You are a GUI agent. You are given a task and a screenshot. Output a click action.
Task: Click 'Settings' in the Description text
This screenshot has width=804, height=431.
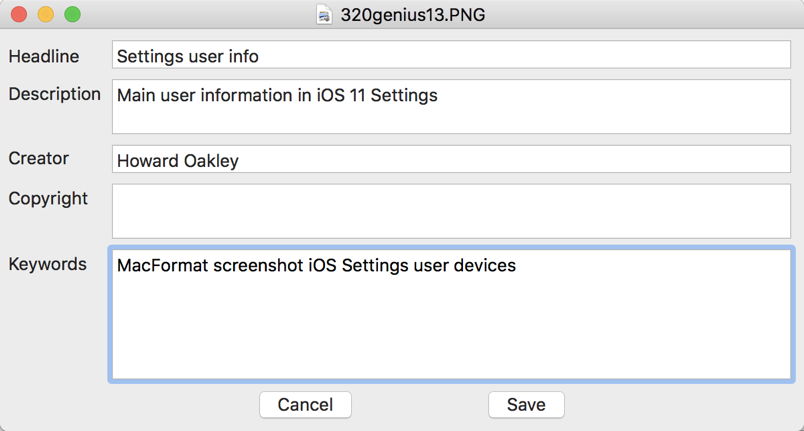(404, 96)
